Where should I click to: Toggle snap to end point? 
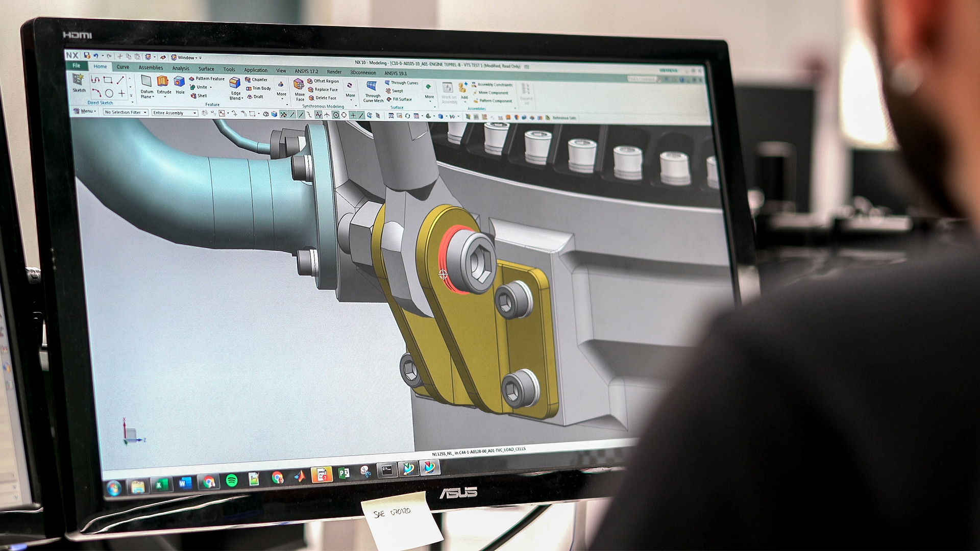point(292,114)
